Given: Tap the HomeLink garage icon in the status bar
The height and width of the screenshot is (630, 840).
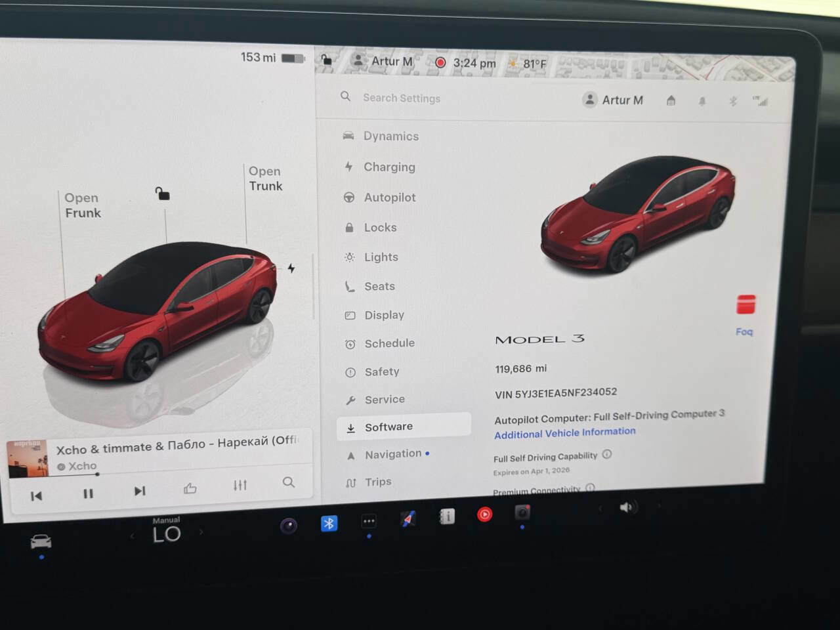Looking at the screenshot, I should 671,100.
